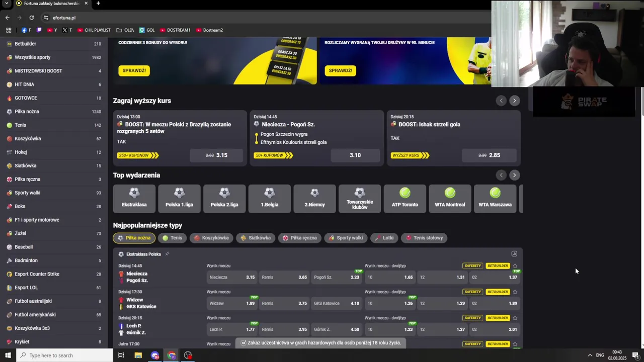Show hidden system tray icons
The width and height of the screenshot is (644, 362).
point(590,355)
